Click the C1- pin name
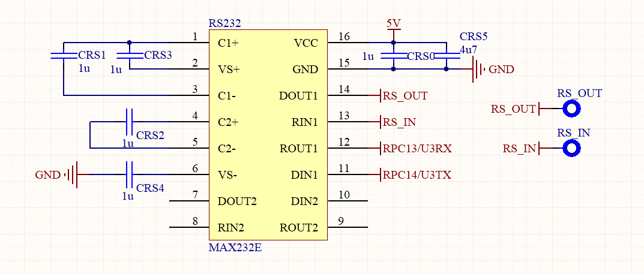Screen dimensions: 644x274 (227, 96)
